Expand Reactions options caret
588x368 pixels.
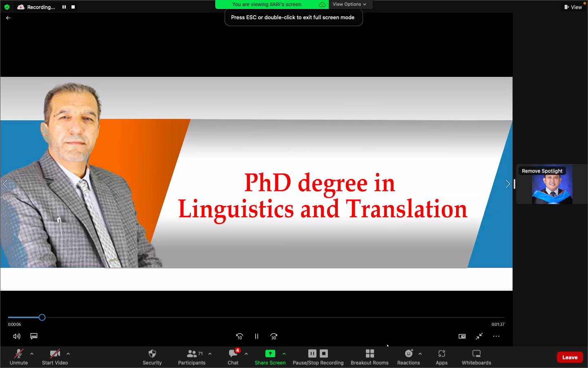tap(420, 354)
